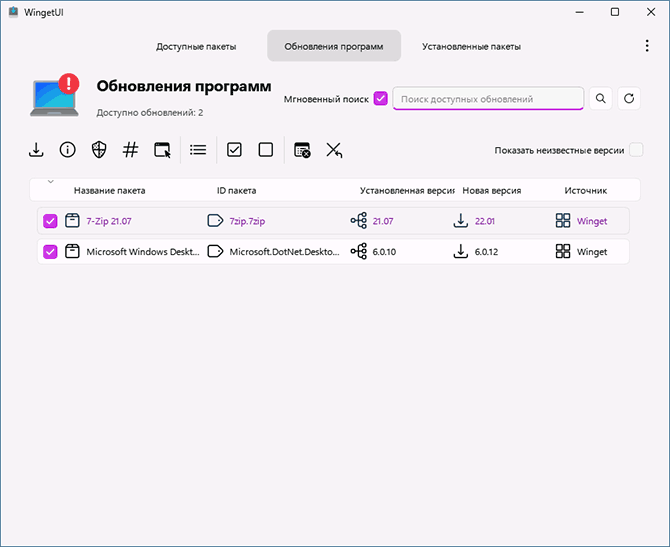Click package box icon for Microsoft Windows Desktop
This screenshot has width=670, height=547.
(72, 251)
